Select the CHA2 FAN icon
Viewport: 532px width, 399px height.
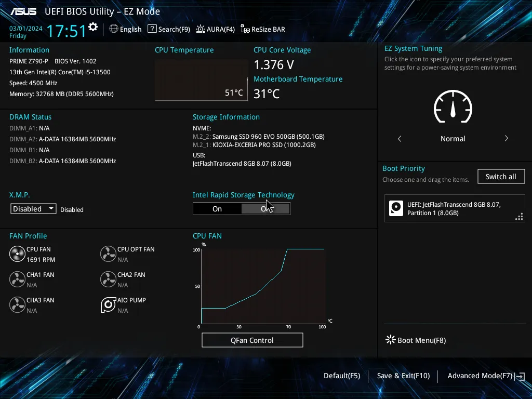point(108,279)
